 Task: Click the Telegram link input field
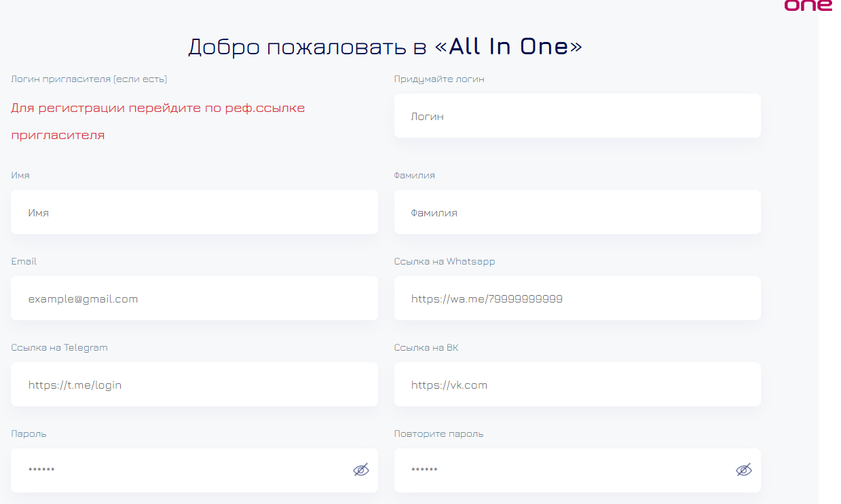tap(194, 385)
